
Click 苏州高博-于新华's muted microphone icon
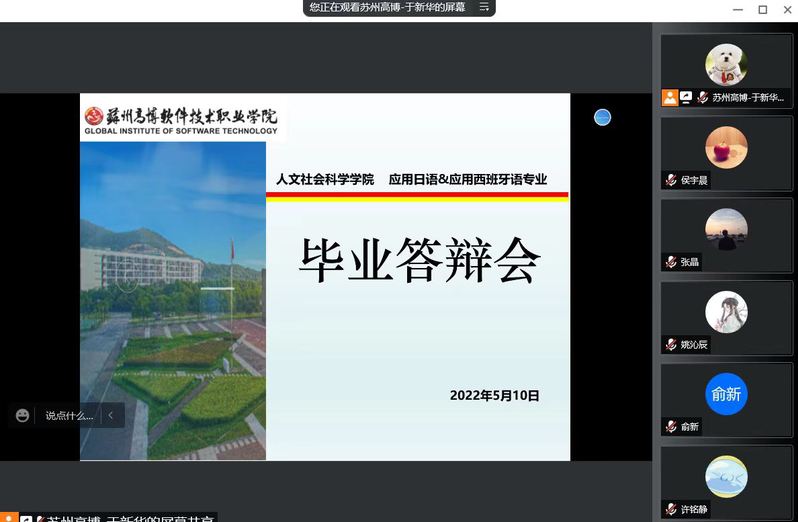(702, 98)
